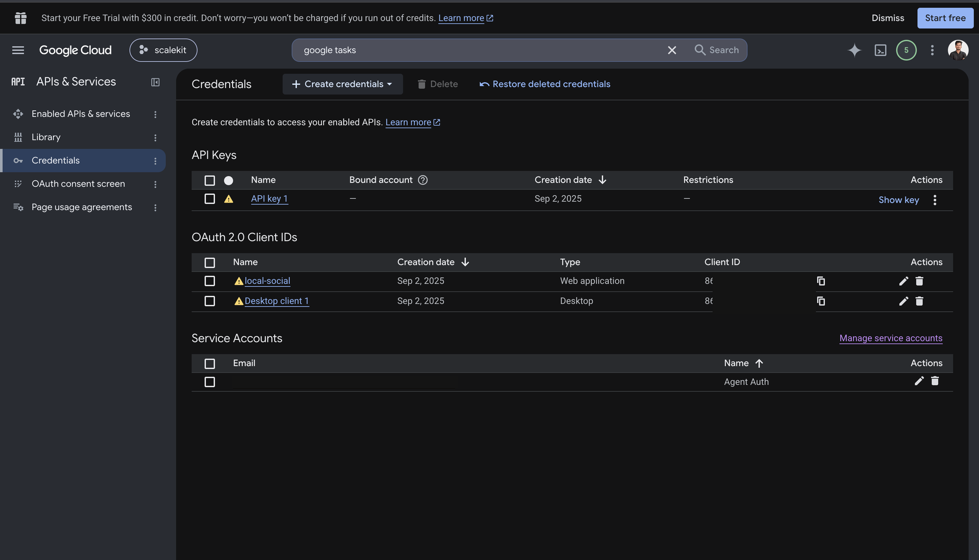This screenshot has width=979, height=560.
Task: Open notifications badge showing 5
Action: tap(907, 50)
